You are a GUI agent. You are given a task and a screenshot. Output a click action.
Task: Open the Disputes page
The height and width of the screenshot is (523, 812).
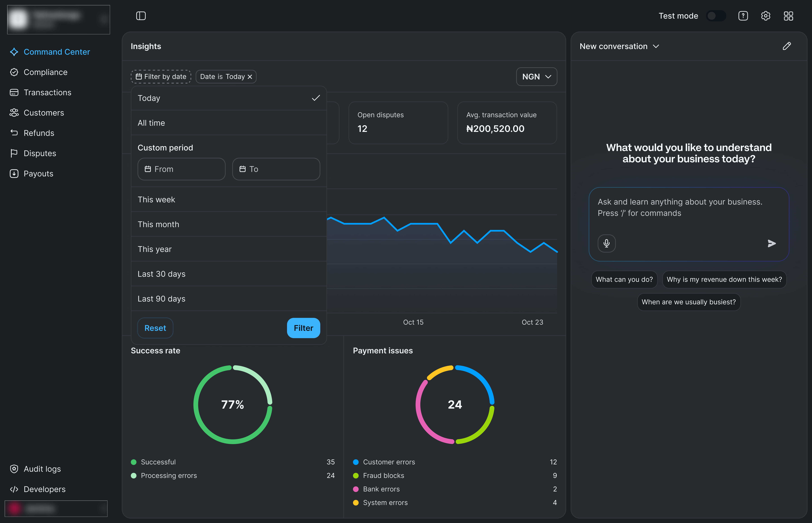(40, 153)
